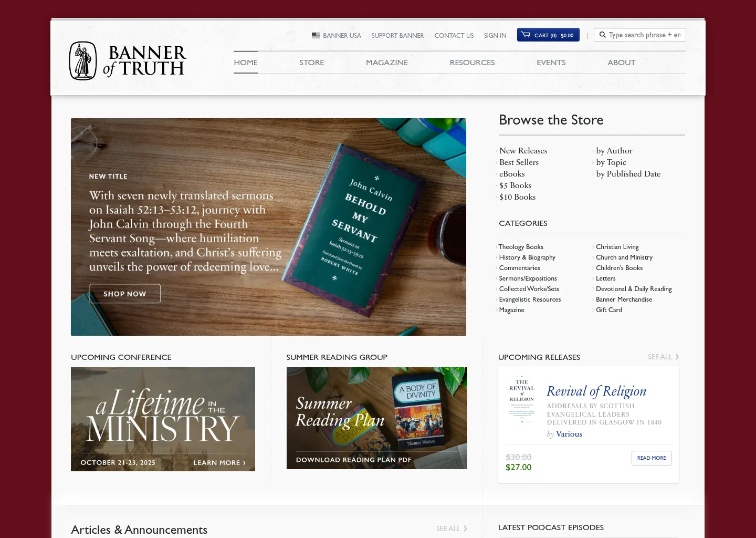Open Children's Books category
Image resolution: width=756 pixels, height=538 pixels.
(619, 268)
